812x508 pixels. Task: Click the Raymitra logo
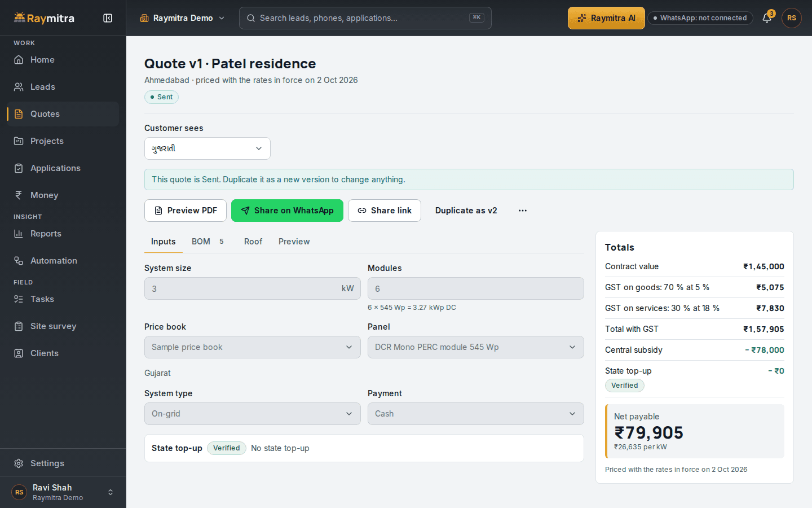point(44,18)
